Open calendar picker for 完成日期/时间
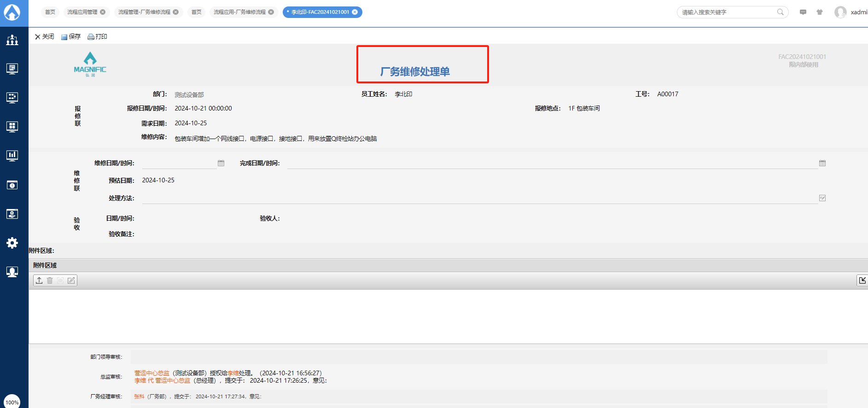The image size is (868, 408). [822, 163]
